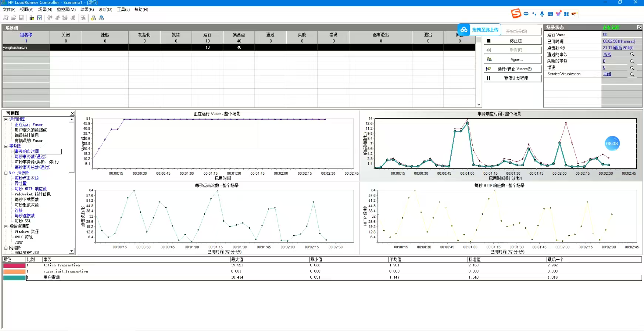Viewport: 644px width, 331px height.
Task: Click the floppy disk save icon
Action: [21, 18]
